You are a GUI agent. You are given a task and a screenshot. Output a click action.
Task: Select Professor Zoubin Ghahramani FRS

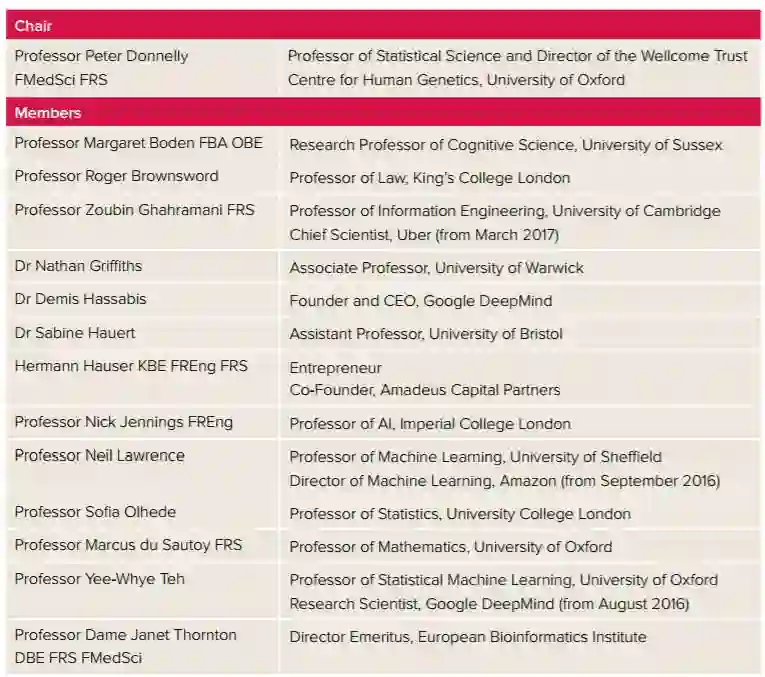(x=134, y=209)
